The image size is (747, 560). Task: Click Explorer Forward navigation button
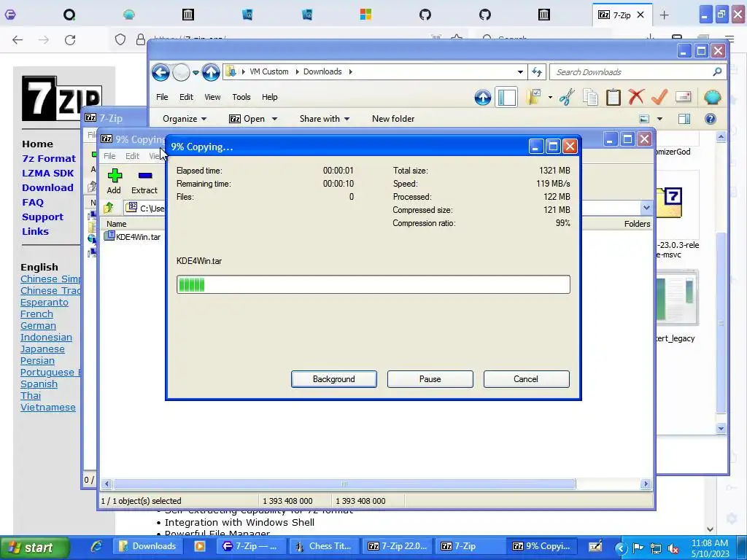181,72
